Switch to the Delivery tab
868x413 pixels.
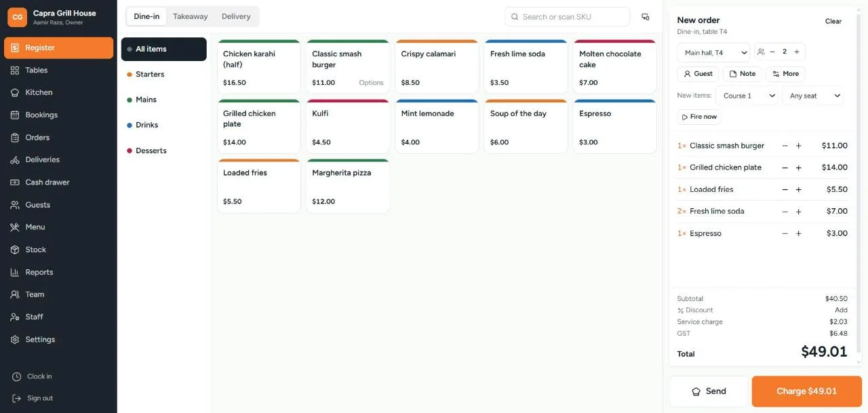coord(236,16)
